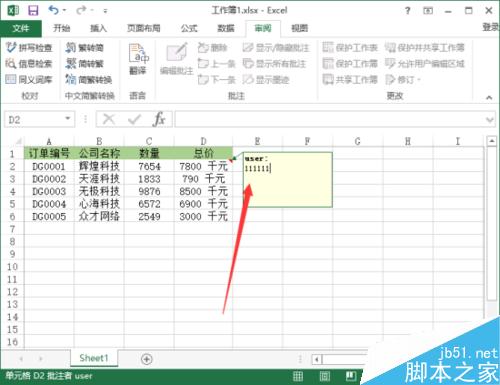Click the Undo arrow icon

click(x=53, y=10)
